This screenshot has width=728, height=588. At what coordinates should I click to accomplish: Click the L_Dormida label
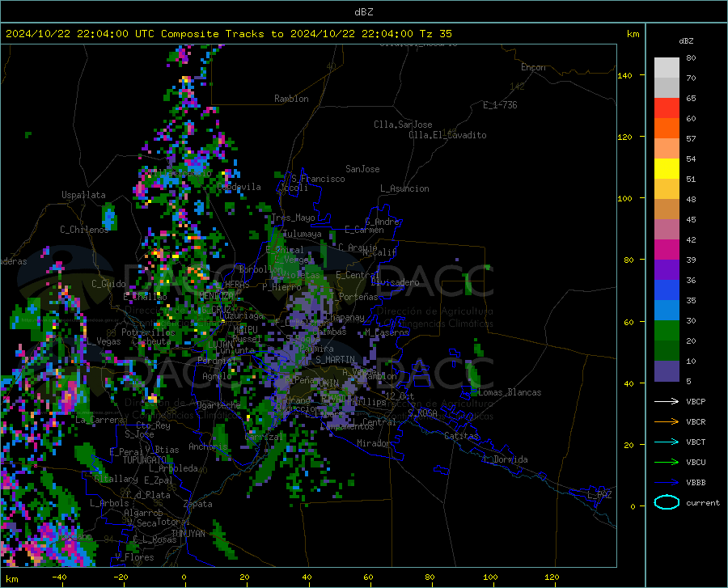click(505, 459)
